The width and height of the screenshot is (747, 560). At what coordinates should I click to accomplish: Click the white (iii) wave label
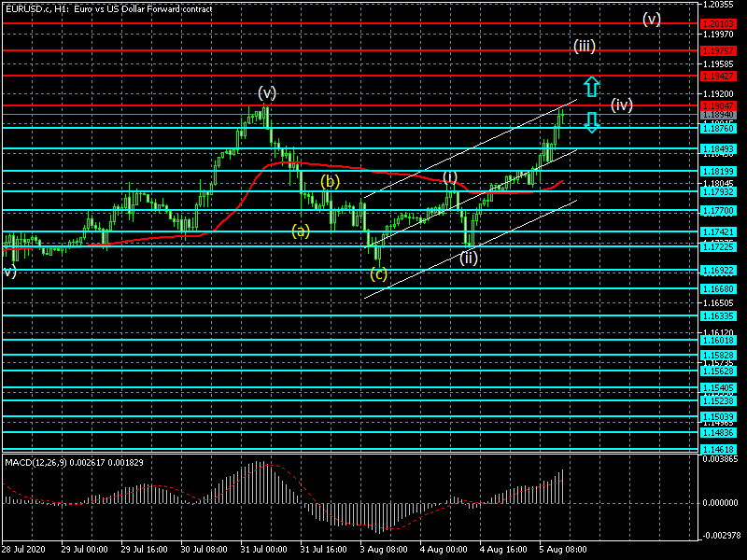pyautogui.click(x=585, y=46)
